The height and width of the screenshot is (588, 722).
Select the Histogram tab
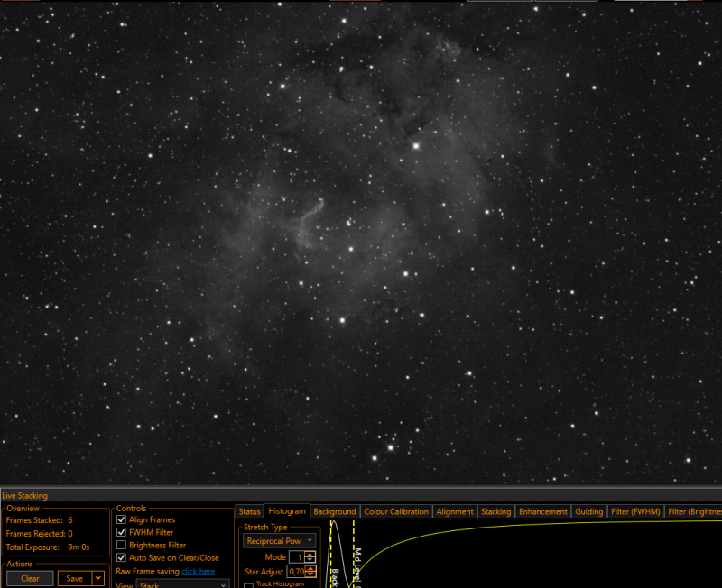click(x=287, y=511)
